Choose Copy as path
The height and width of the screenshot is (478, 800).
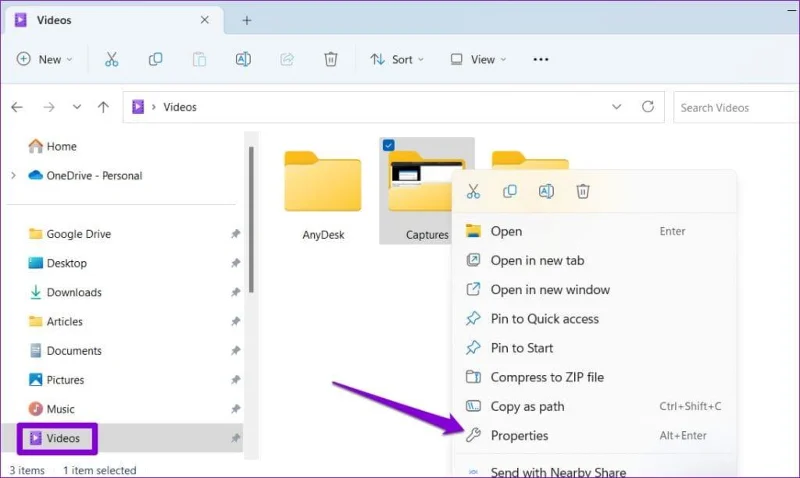tap(593, 406)
